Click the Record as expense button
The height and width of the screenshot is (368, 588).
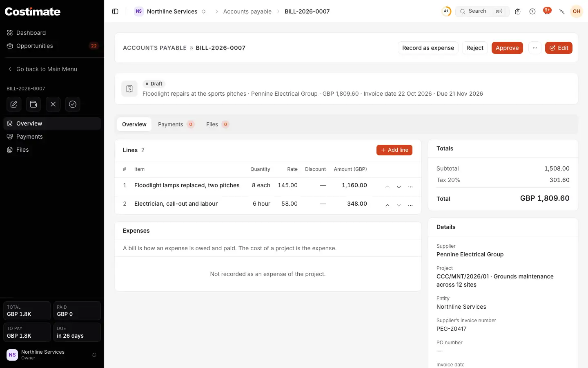coord(428,48)
